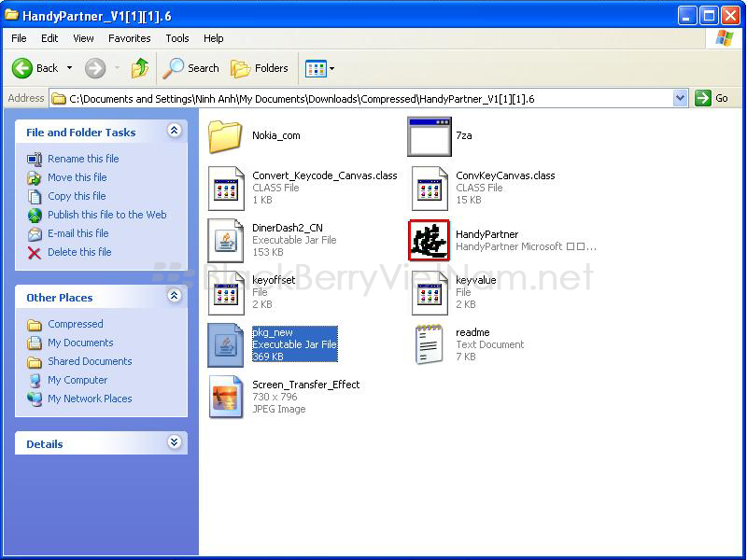Open the Views dropdown arrow
Screen dimensions: 747x560
pyautogui.click(x=331, y=68)
